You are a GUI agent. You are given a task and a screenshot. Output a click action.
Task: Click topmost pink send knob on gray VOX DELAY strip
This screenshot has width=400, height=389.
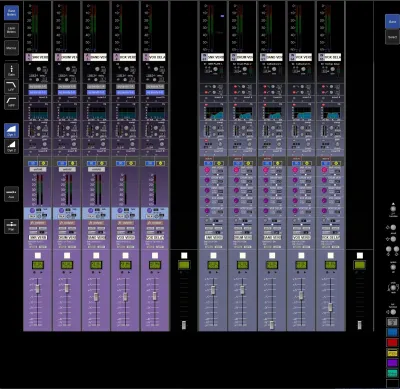324,170
